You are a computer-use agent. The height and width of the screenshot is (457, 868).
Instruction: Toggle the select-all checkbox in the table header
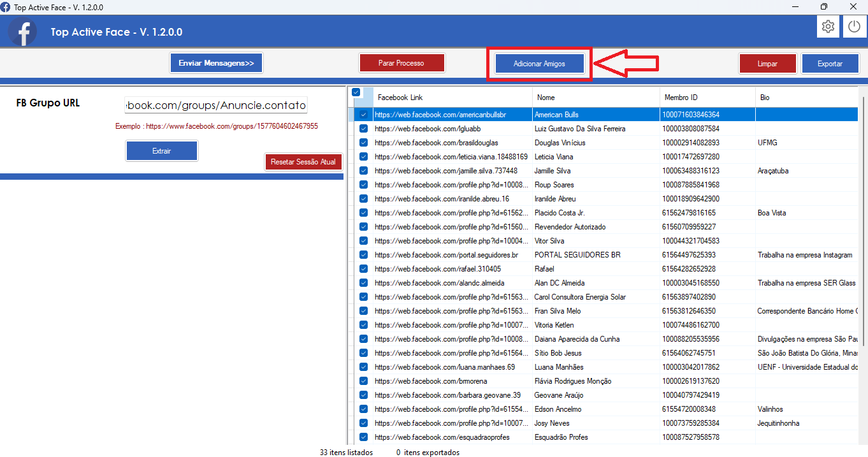(356, 92)
